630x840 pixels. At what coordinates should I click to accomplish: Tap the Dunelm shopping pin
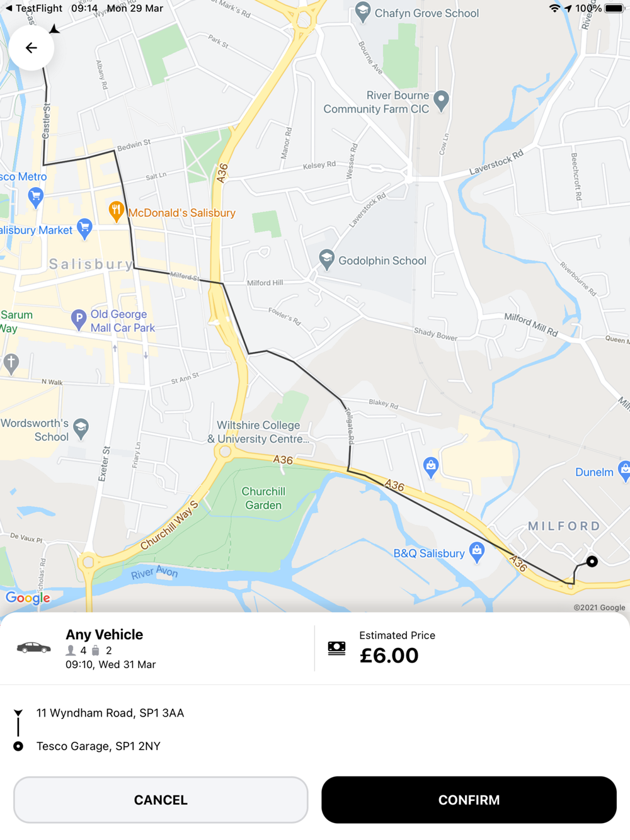(x=624, y=471)
